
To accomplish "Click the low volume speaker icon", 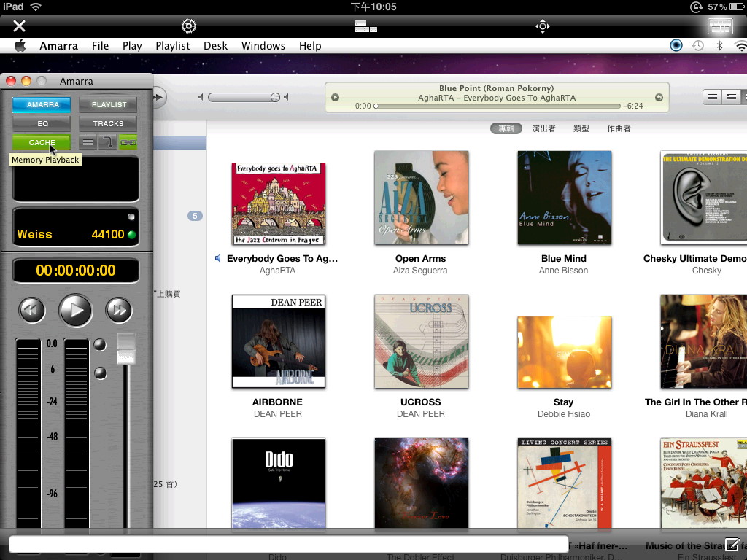I will (201, 97).
